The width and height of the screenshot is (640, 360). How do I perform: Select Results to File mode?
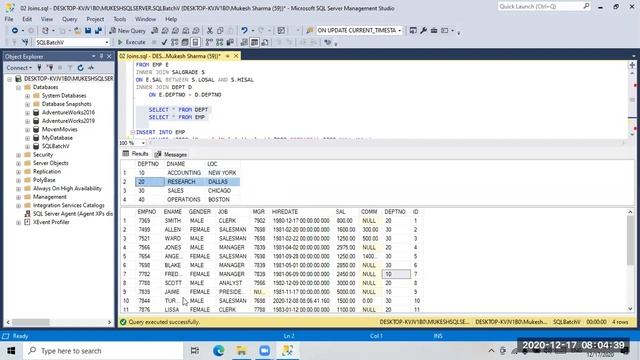[x=265, y=42]
